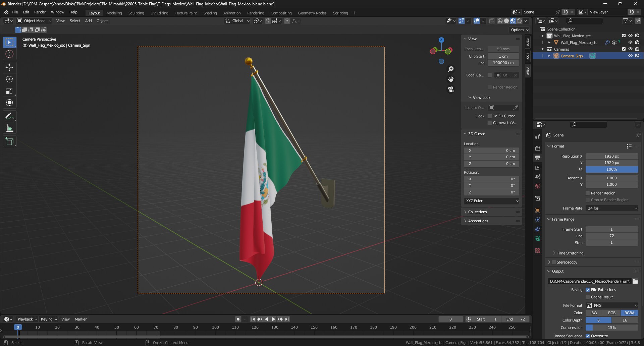644x346 pixels.
Task: Open the Keying menu in timeline
Action: pyautogui.click(x=49, y=319)
